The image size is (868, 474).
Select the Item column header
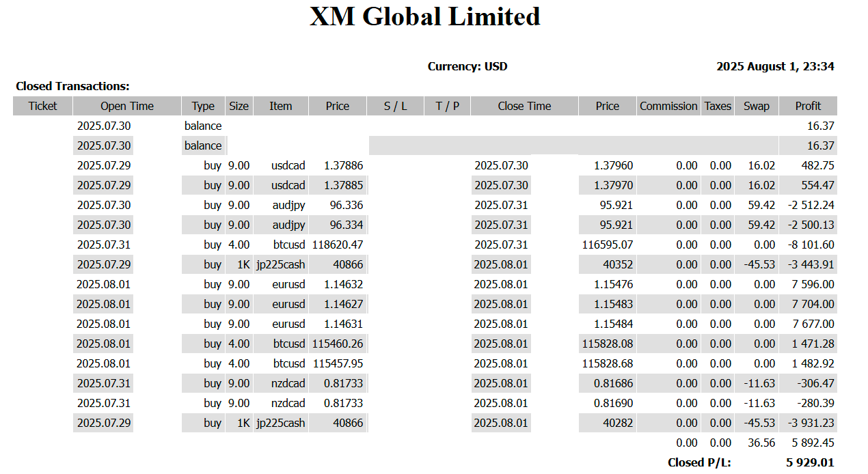(x=280, y=106)
